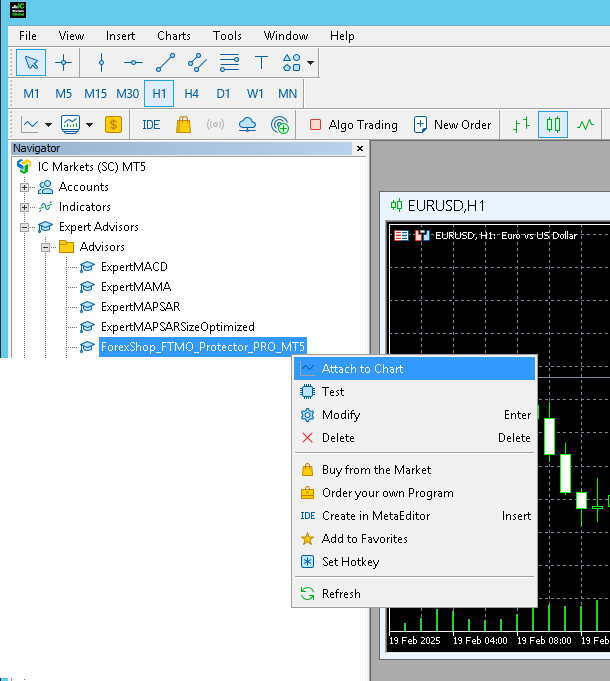The width and height of the screenshot is (610, 681).
Task: Choose Add to Favorites
Action: coord(415,539)
